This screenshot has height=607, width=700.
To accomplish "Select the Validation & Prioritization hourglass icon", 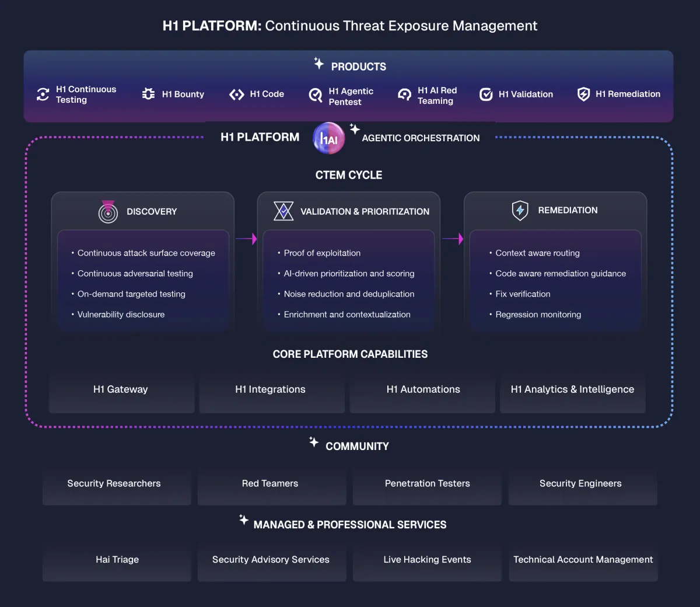I will [x=283, y=211].
